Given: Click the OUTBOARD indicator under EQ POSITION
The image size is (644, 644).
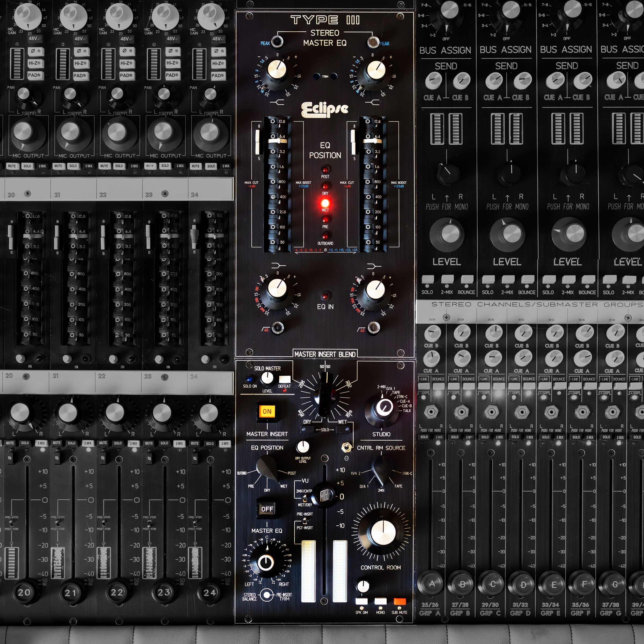Looking at the screenshot, I should pos(325,236).
